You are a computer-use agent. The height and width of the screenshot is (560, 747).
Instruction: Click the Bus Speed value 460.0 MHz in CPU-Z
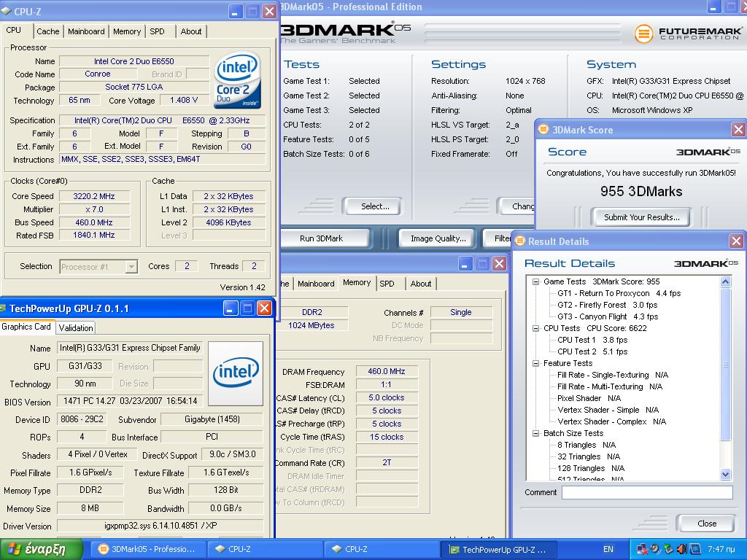[x=94, y=222]
